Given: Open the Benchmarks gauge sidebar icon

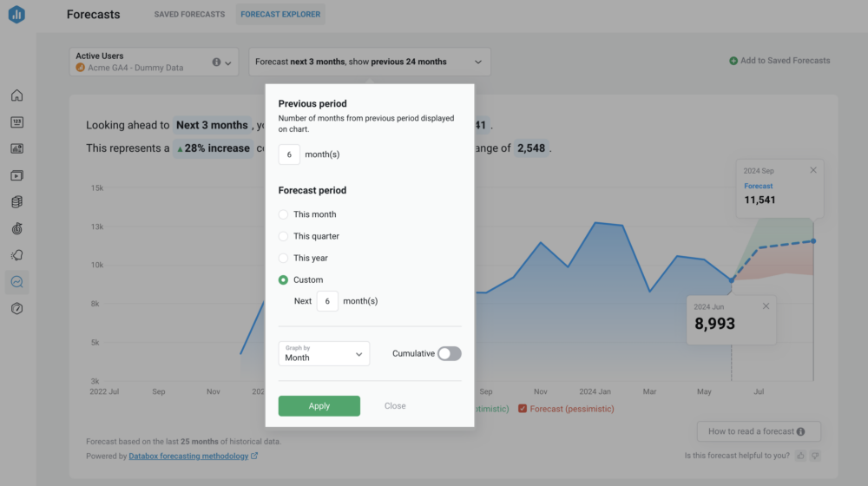Looking at the screenshot, I should (17, 308).
